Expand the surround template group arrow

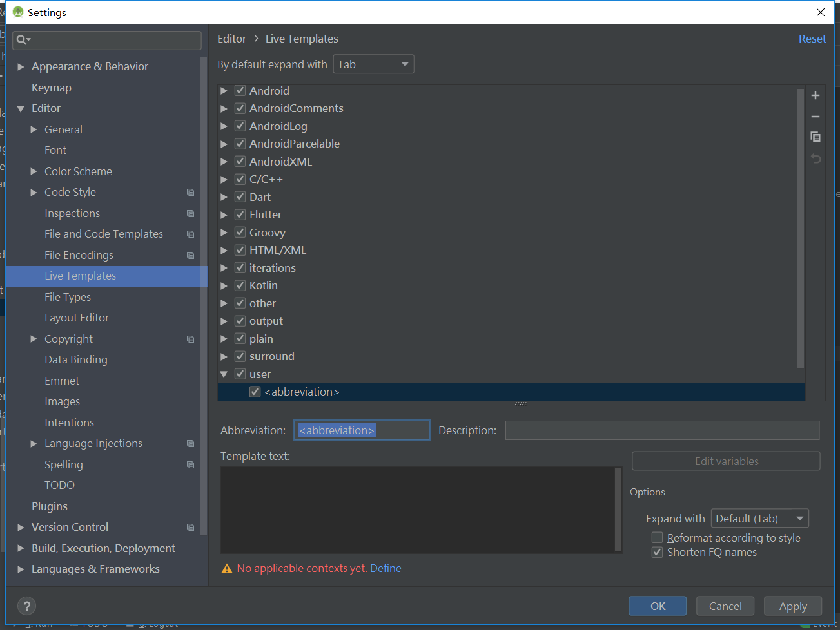tap(224, 356)
